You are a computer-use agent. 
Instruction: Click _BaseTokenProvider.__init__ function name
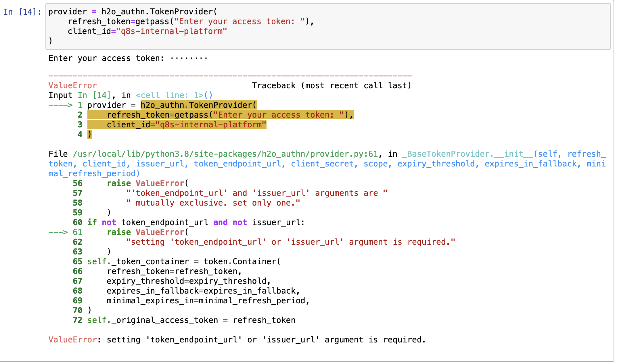click(467, 154)
